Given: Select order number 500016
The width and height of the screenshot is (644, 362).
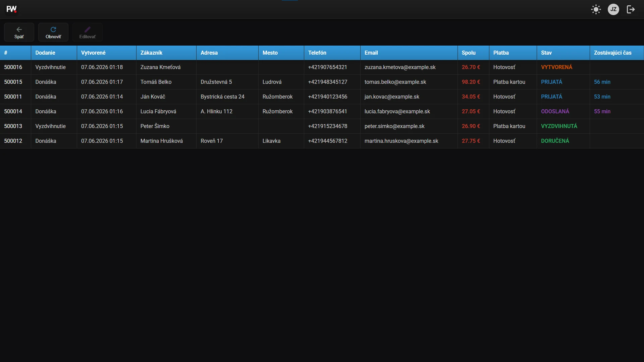Looking at the screenshot, I should 13,67.
